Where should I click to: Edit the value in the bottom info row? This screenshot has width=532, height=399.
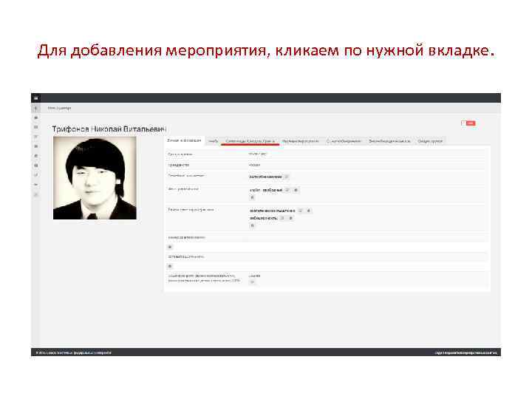pos(252,282)
